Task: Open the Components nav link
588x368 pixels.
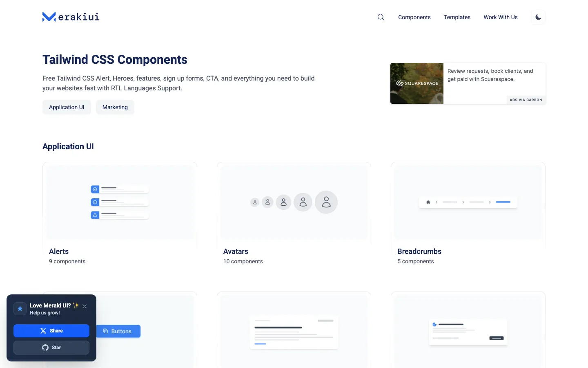Action: (414, 17)
